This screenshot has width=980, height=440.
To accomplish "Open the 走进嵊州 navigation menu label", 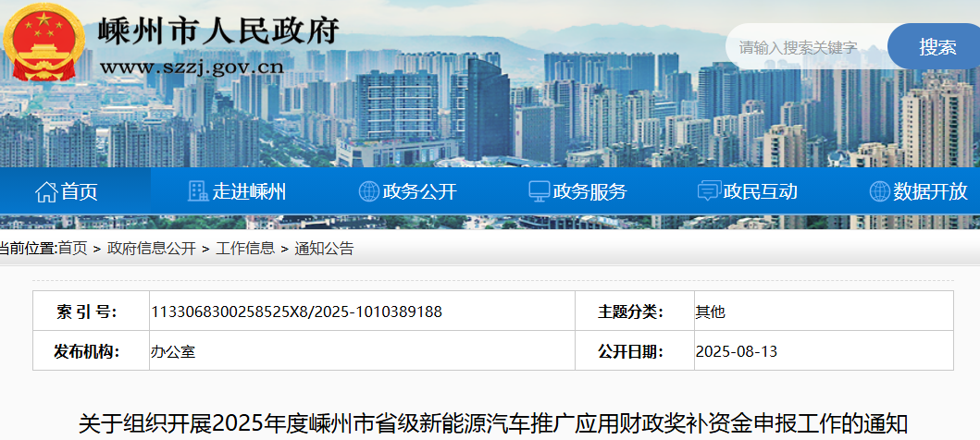I will (x=249, y=191).
